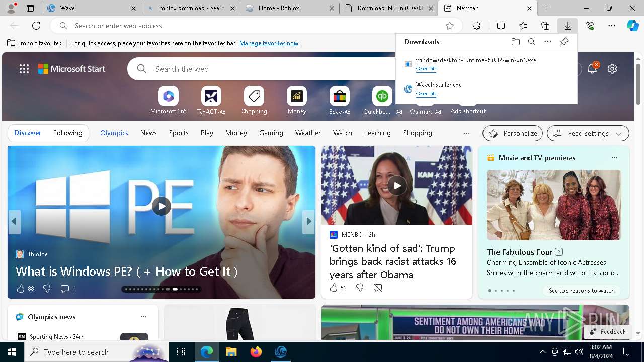This screenshot has height=362, width=644.
Task: Select the Weather feed category
Action: tap(308, 133)
